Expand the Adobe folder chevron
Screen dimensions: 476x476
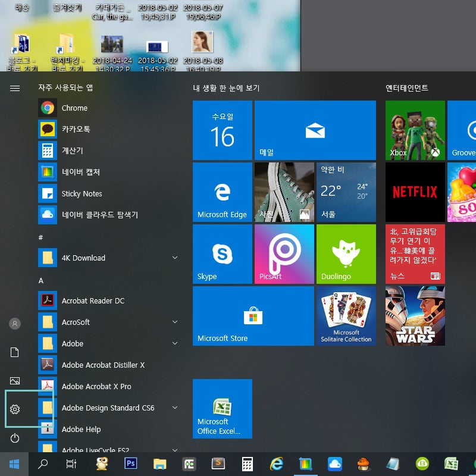coord(175,343)
